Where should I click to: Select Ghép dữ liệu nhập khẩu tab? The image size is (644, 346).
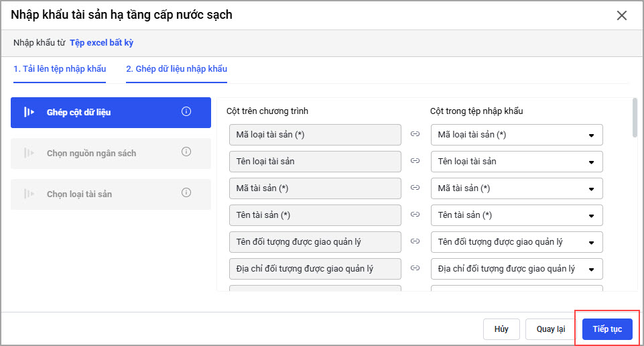176,68
